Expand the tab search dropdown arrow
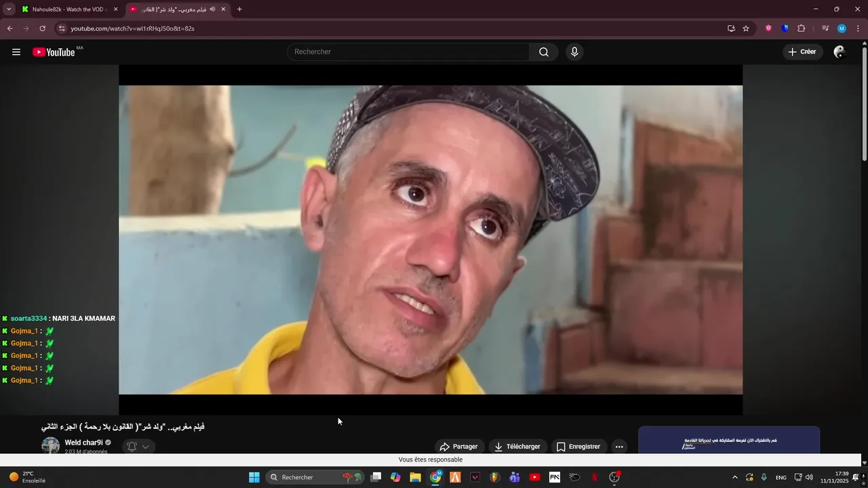Screen dimensions: 868x488 [9, 9]
